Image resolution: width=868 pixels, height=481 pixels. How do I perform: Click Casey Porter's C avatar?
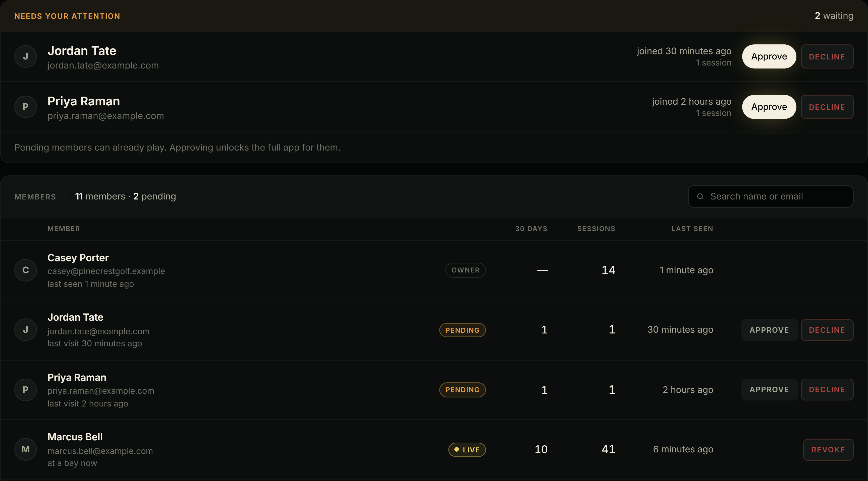26,270
